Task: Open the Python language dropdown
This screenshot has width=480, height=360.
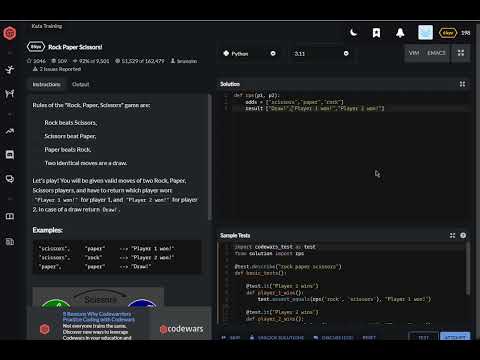Action: (250, 53)
